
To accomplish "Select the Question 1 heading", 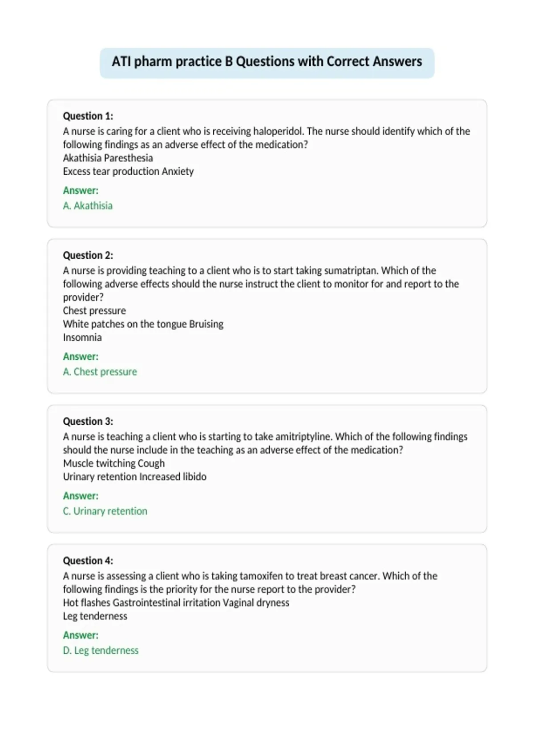I will pyautogui.click(x=88, y=116).
